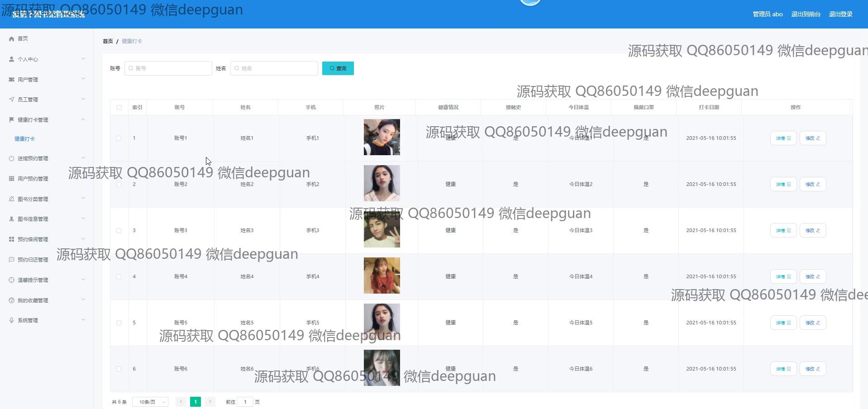868x409 pixels.
Task: Toggle the select-all checkbox in the table header
Action: tap(119, 108)
